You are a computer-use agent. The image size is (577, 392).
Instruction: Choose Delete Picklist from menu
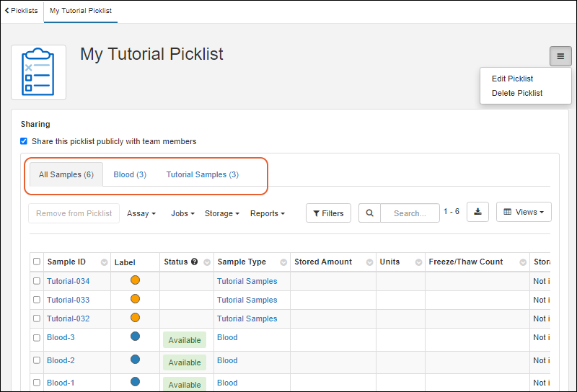click(516, 93)
